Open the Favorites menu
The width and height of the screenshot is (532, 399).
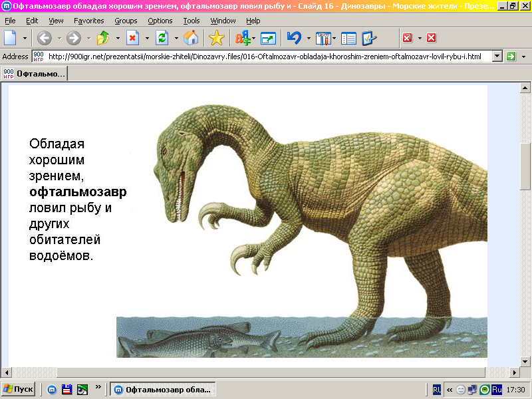pos(88,21)
